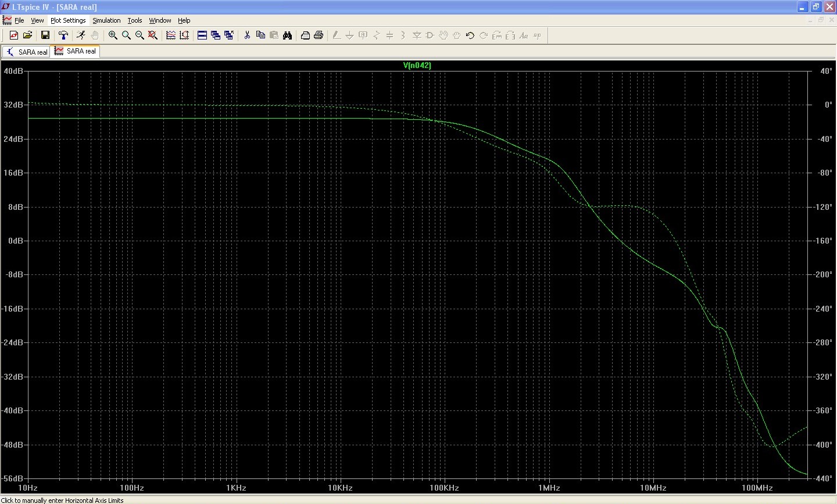
Task: Select the SARA real waveform tab
Action: click(75, 51)
